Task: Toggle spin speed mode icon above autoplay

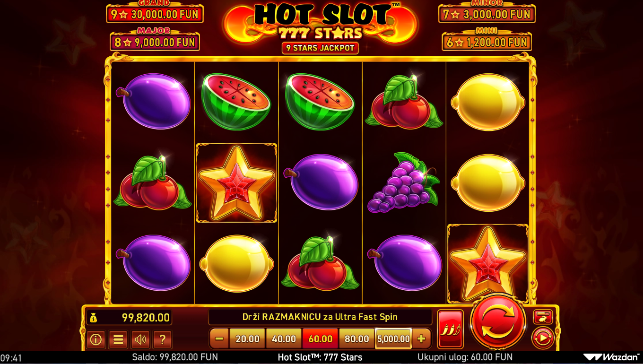Action: (543, 317)
